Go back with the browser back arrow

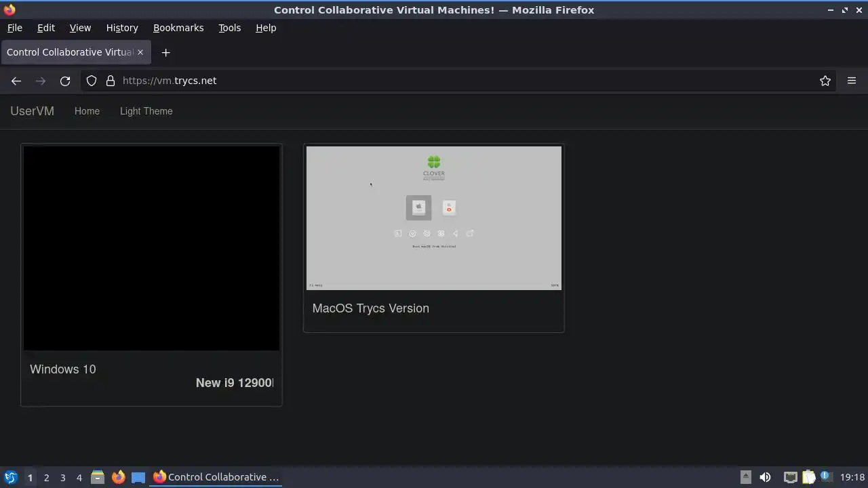click(16, 81)
